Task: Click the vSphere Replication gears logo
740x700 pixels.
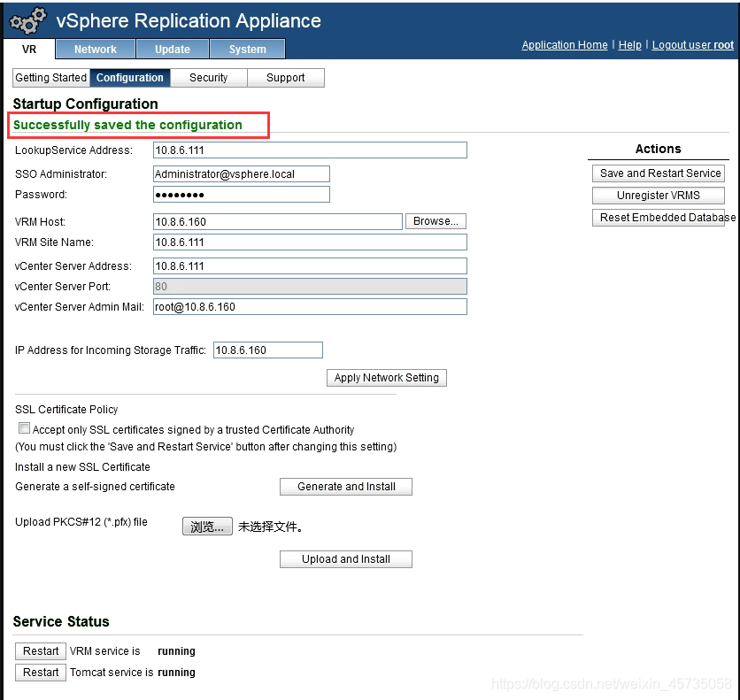Action: pos(28,20)
